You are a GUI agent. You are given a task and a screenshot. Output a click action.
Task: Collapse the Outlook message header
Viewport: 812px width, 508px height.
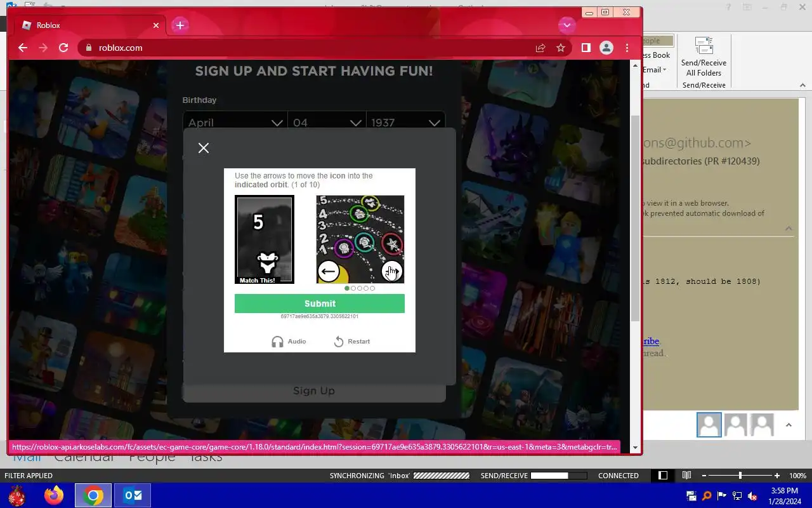point(789,229)
